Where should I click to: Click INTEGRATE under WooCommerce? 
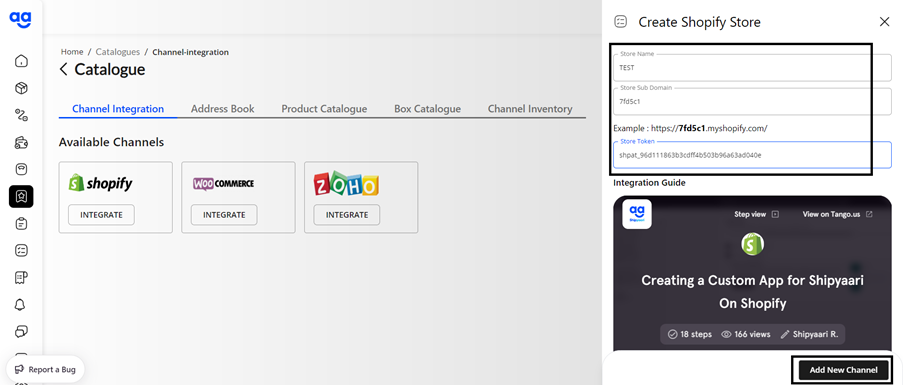coord(224,215)
